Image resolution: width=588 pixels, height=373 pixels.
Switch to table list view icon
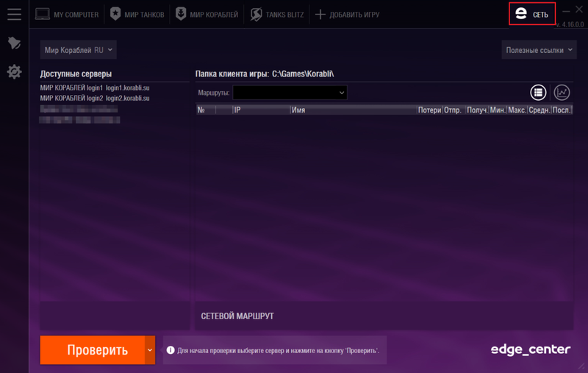(538, 92)
